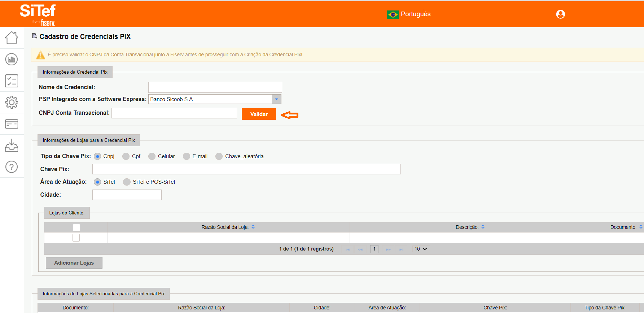Click the page icon beside Cadastro title
The height and width of the screenshot is (313, 644).
35,36
